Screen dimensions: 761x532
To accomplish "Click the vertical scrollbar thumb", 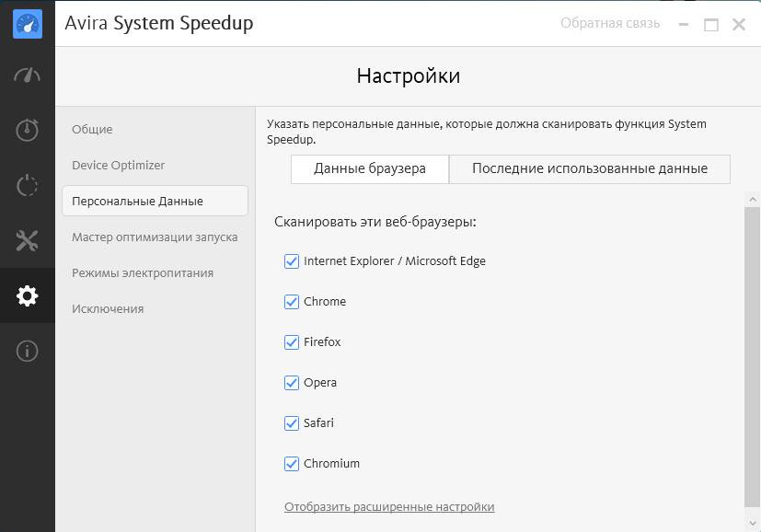I will 753,357.
